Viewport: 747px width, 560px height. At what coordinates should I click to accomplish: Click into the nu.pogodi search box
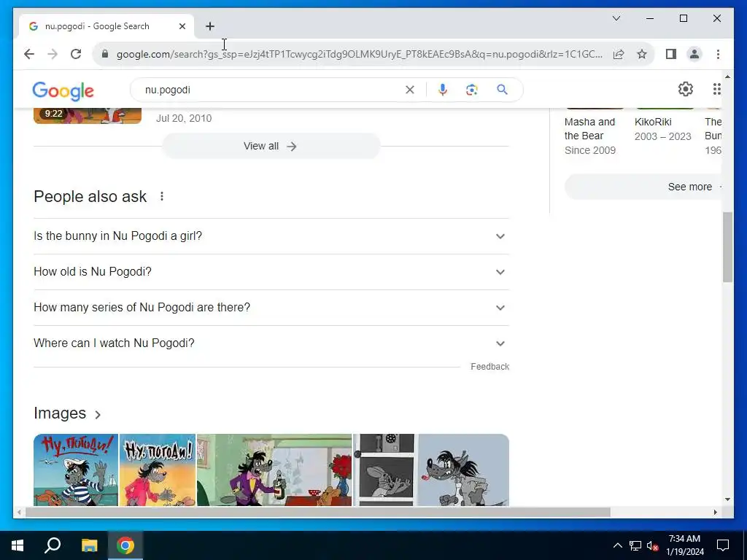point(271,90)
